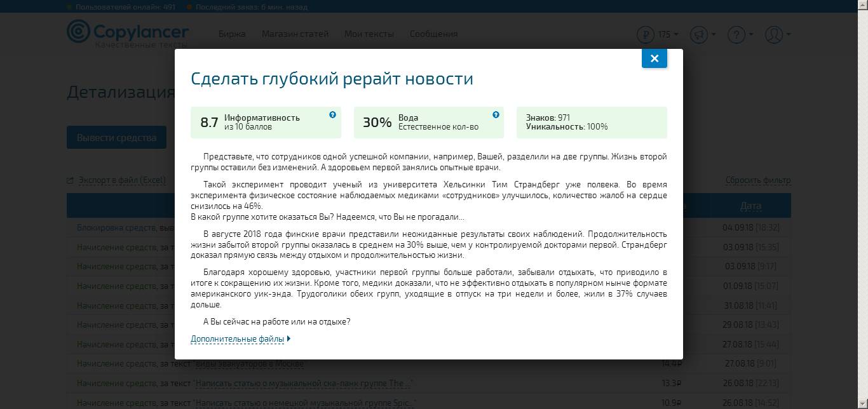This screenshot has height=409, width=868.
Task: Click the date 04.09.18 [18:32]
Action: click(750, 227)
